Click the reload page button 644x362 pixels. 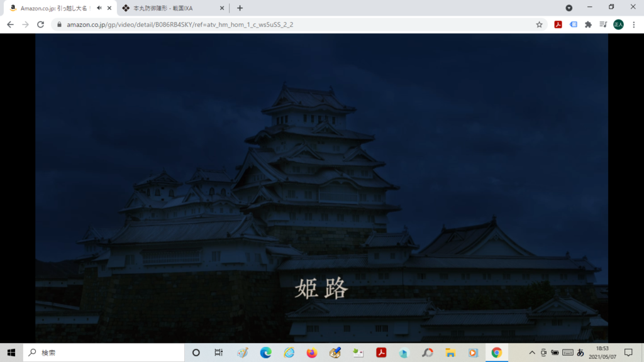point(41,25)
